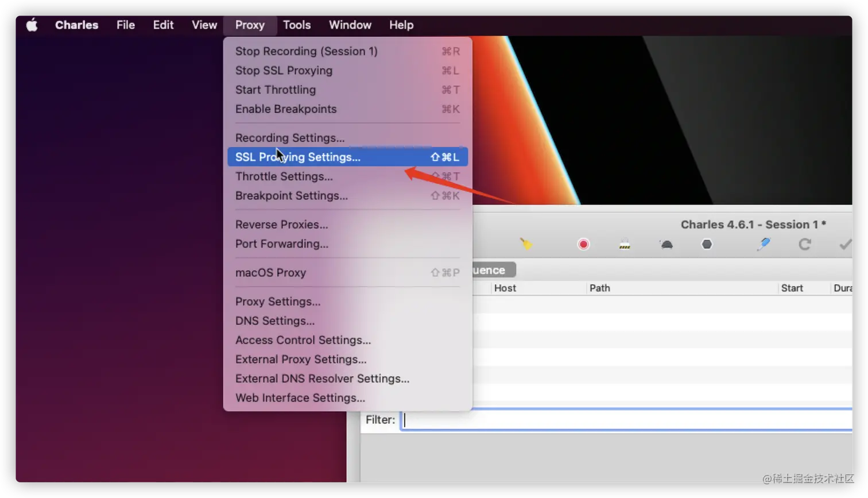
Task: Sort by the Start column header
Action: (804, 288)
